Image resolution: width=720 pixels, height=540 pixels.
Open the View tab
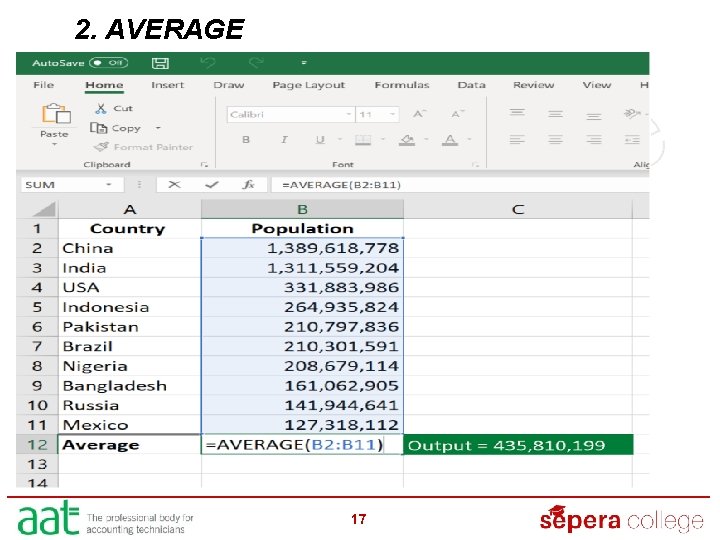coord(597,85)
